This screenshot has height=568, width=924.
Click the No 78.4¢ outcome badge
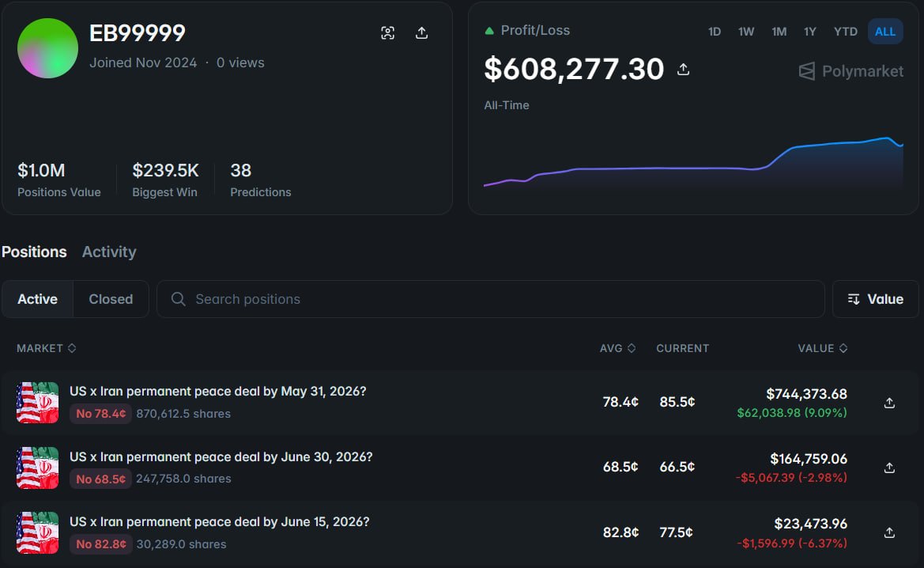tap(100, 414)
